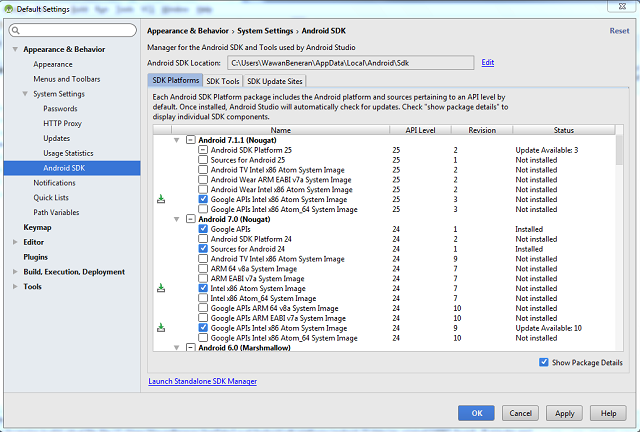Collapse Android 6.0 (Marshmallow) group arrow
Image resolution: width=640 pixels, height=432 pixels.
[177, 347]
